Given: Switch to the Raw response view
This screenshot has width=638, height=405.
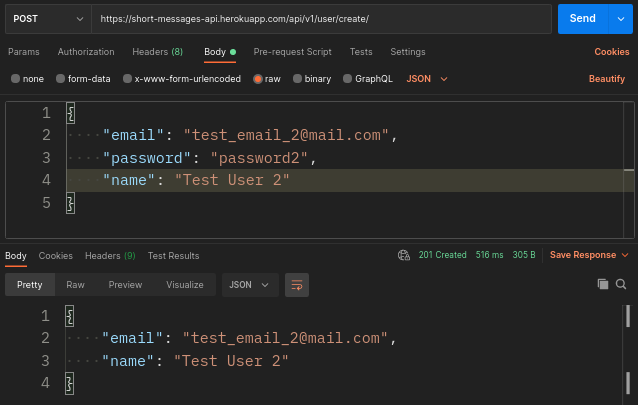Looking at the screenshot, I should coord(75,285).
